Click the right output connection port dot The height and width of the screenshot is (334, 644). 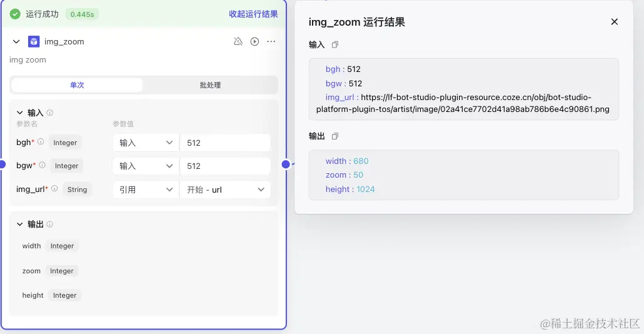[286, 164]
